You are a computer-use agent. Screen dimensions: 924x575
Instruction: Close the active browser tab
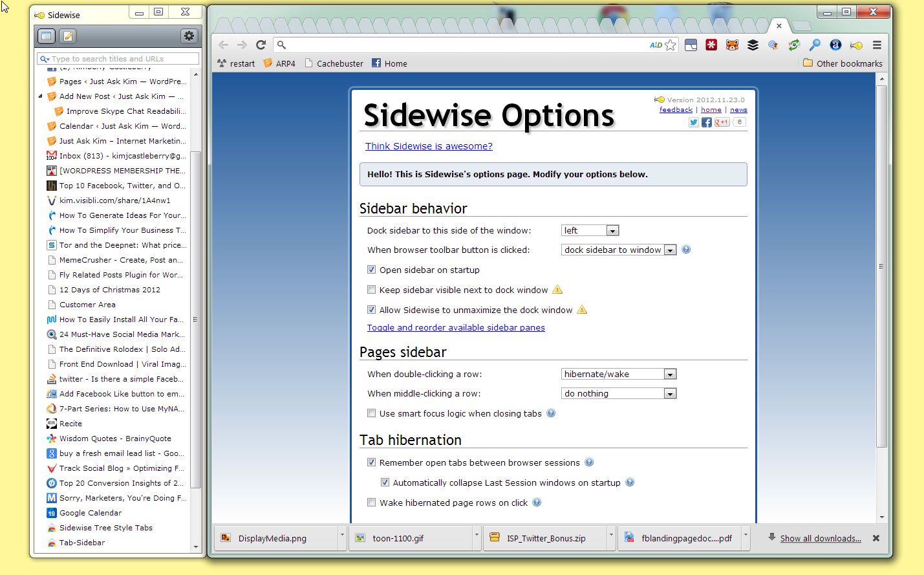coord(779,26)
